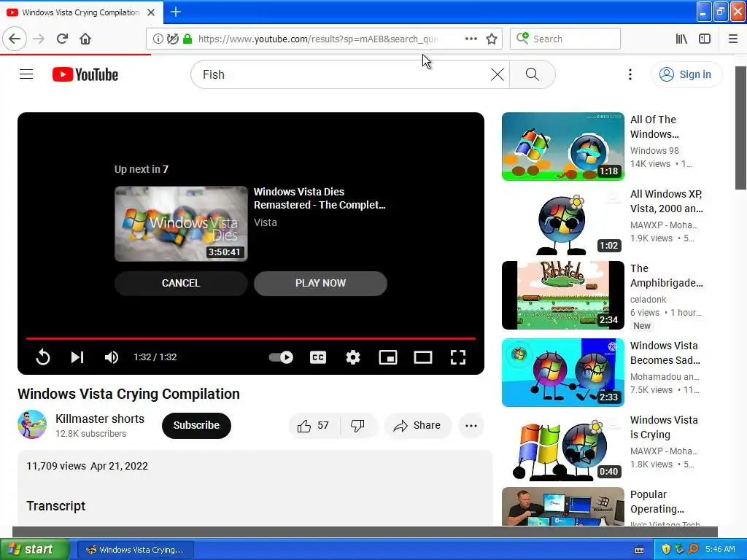Open the YouTube guide hamburger menu
This screenshot has width=747, height=560.
[26, 74]
